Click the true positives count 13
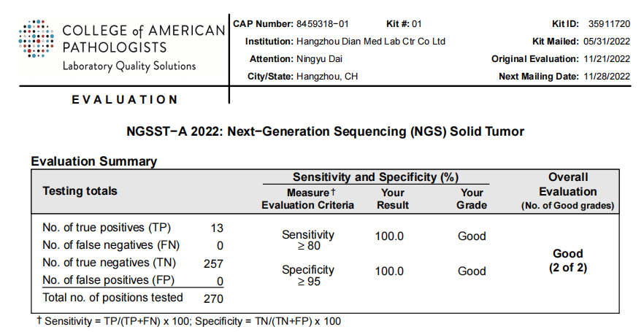644x332 pixels. [216, 228]
